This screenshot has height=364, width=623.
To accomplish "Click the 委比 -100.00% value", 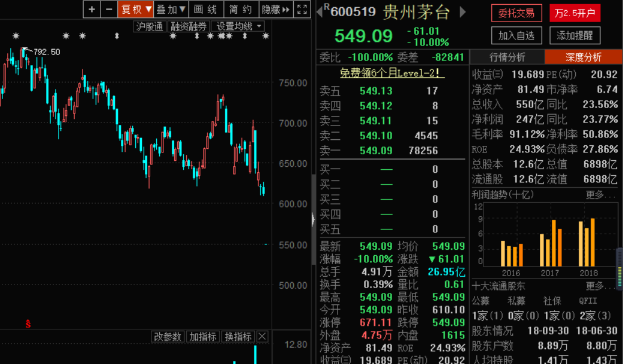I will point(370,57).
